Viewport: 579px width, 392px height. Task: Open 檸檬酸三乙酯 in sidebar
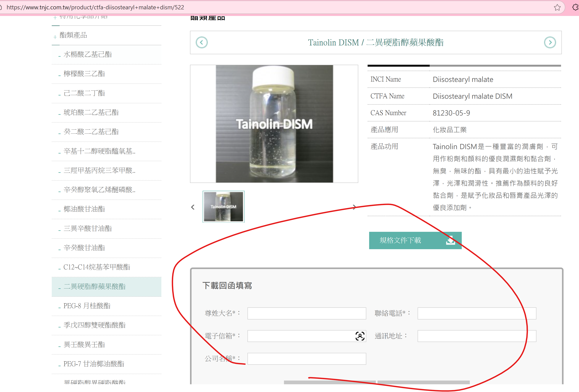pos(84,74)
